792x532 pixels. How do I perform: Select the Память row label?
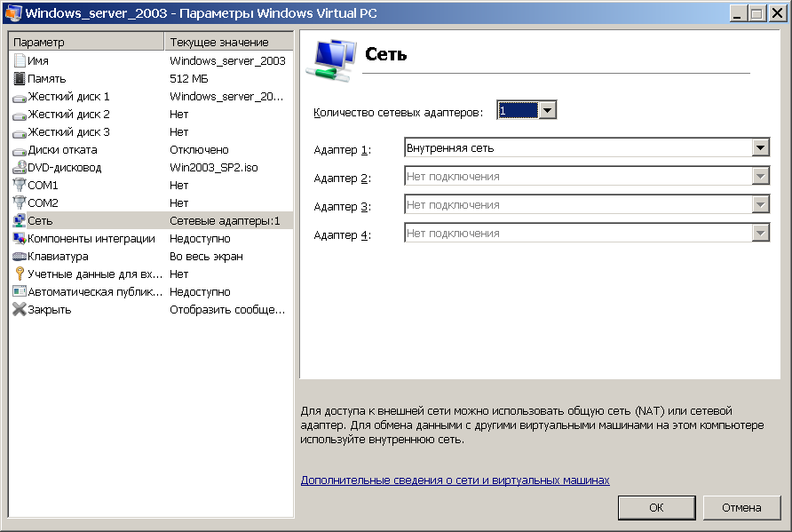(x=46, y=78)
